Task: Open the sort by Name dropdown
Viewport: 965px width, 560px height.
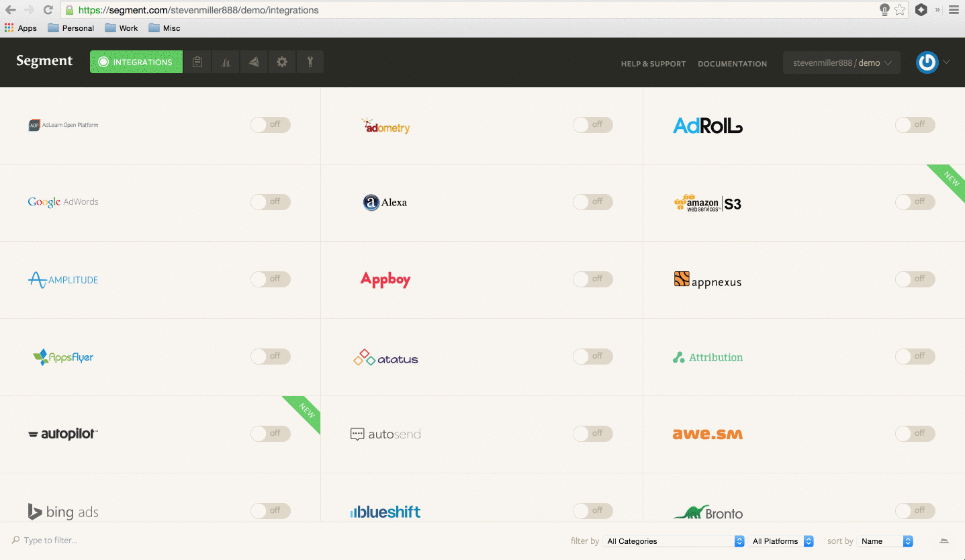Action: click(x=885, y=541)
